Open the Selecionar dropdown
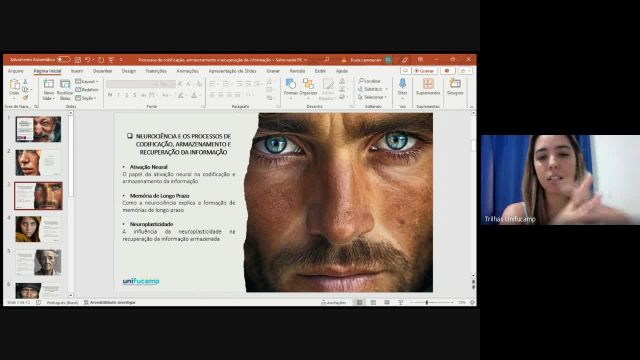The height and width of the screenshot is (360, 640). (373, 97)
